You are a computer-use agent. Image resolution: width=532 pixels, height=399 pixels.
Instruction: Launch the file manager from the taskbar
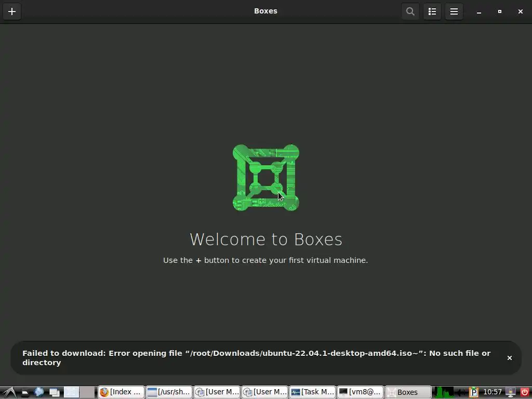coord(25,393)
